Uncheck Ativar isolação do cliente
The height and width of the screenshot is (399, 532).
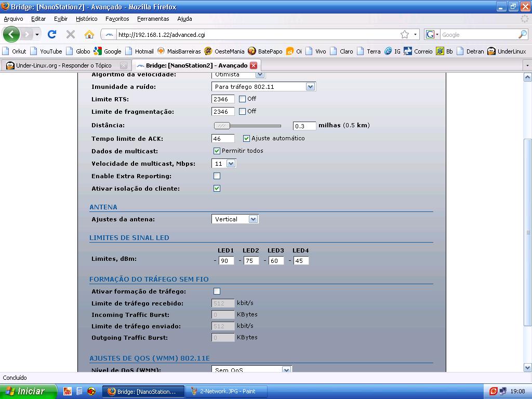point(217,188)
